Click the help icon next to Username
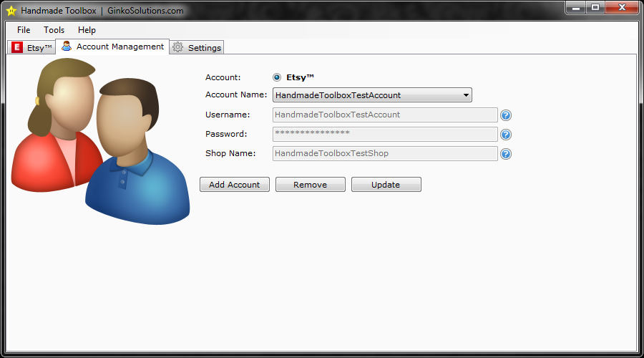The width and height of the screenshot is (644, 358). 506,115
